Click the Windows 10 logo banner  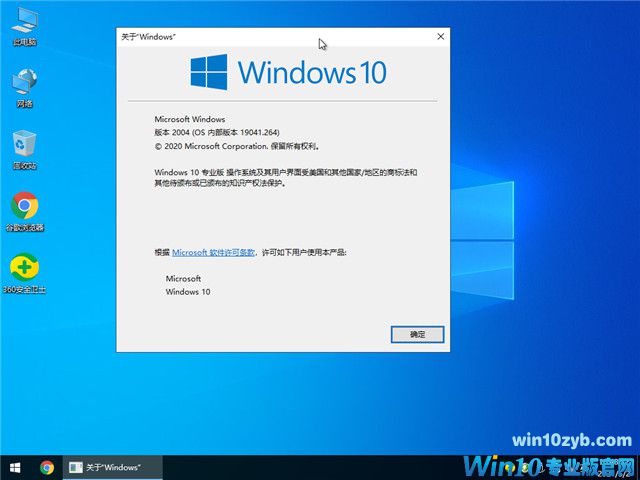[x=288, y=72]
